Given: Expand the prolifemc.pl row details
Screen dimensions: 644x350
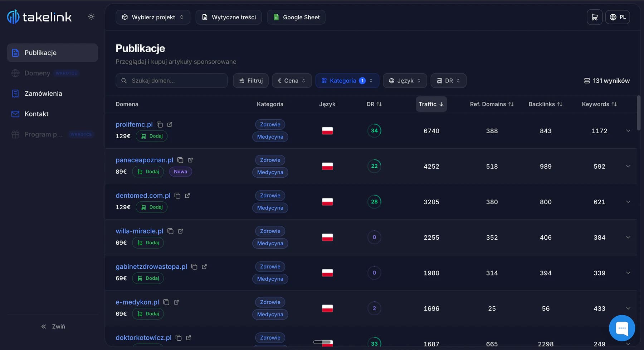Looking at the screenshot, I should (x=628, y=131).
